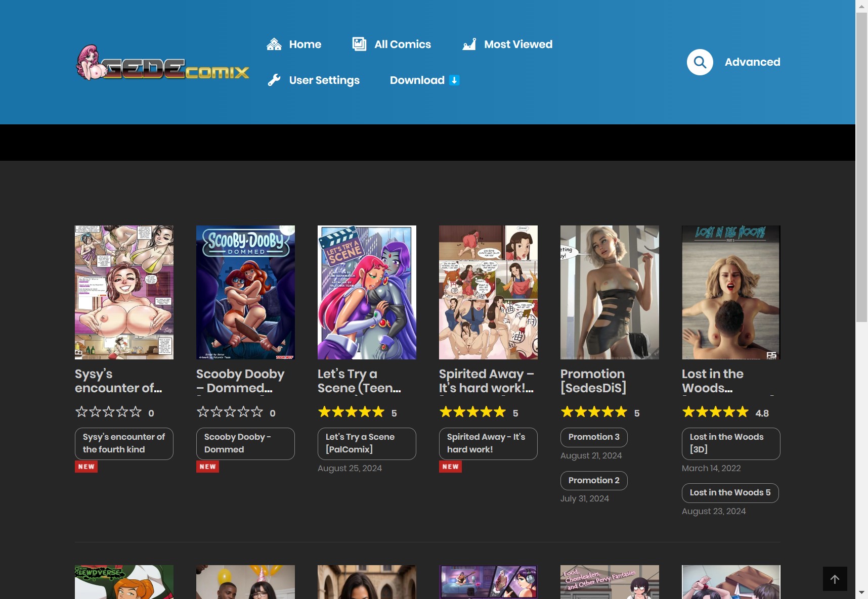The image size is (868, 599).
Task: Open the Advanced search link
Action: pos(752,62)
